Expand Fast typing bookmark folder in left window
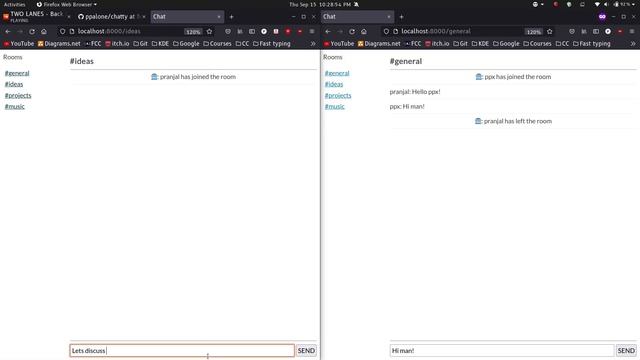Screen dimensions: 640x360 272,44
